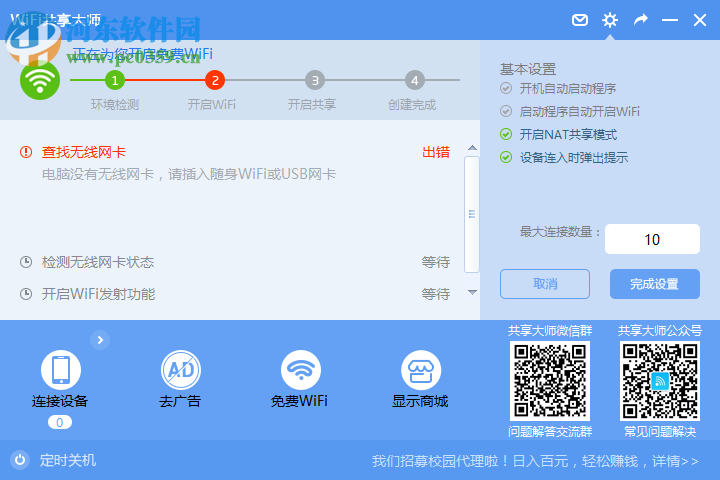Click the 共享大师公众号 QR code

pos(660,381)
